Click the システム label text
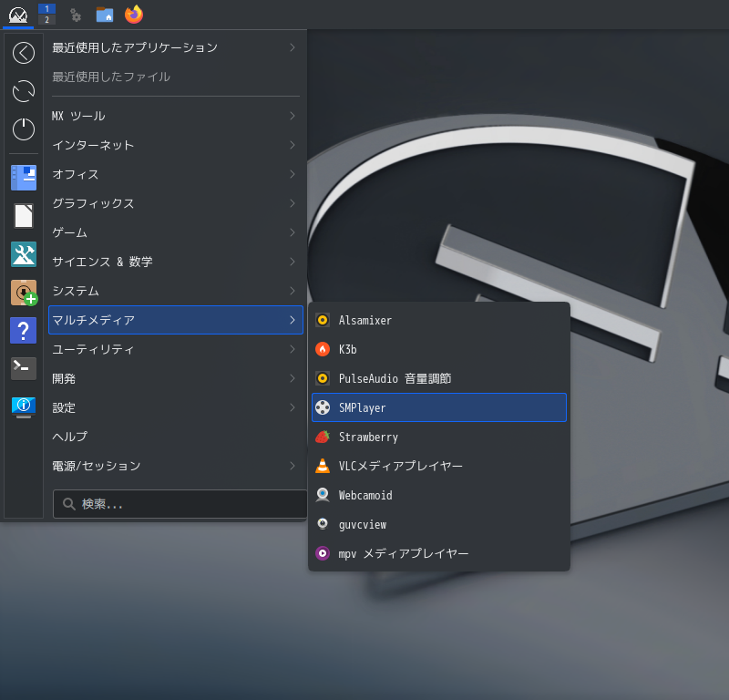This screenshot has width=729, height=700. pos(76,291)
